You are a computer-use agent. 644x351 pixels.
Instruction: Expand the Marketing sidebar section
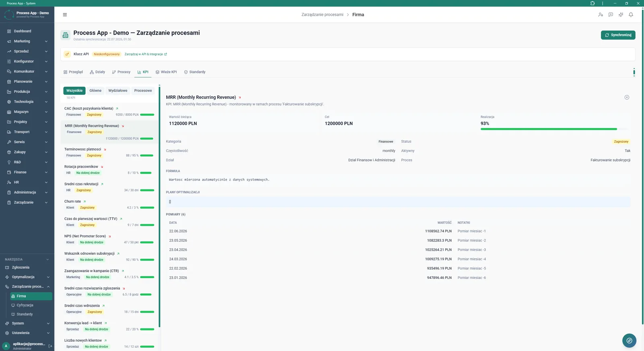coord(27,41)
